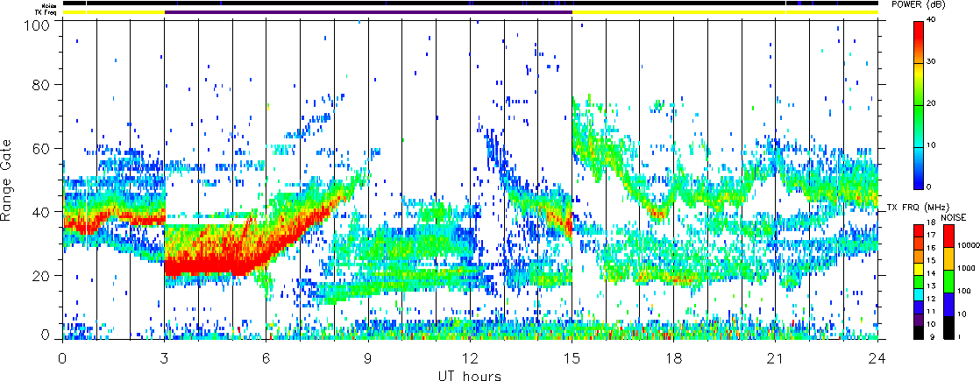
Task: Select the yellow swatch in the TX FRQ legend
Action: coord(919,268)
